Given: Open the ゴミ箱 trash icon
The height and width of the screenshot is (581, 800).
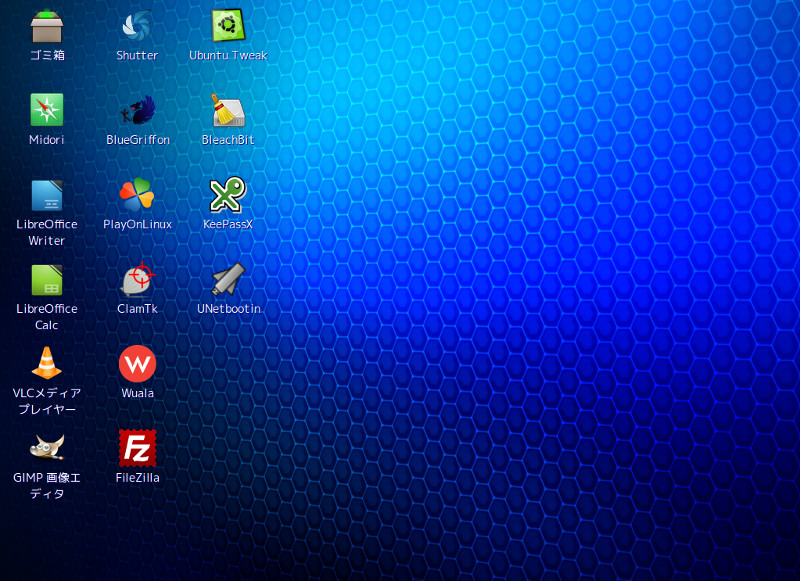Looking at the screenshot, I should tap(46, 26).
